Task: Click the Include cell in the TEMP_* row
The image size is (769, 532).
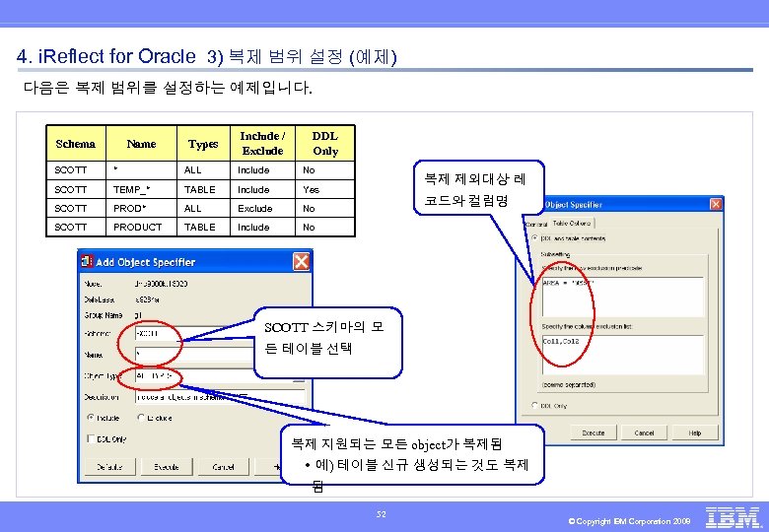Action: point(262,189)
